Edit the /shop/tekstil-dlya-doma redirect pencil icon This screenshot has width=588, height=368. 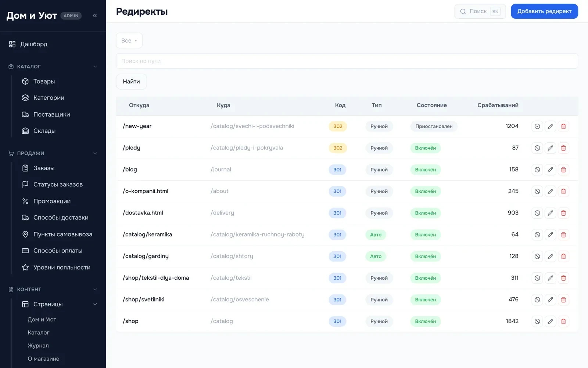click(x=550, y=278)
